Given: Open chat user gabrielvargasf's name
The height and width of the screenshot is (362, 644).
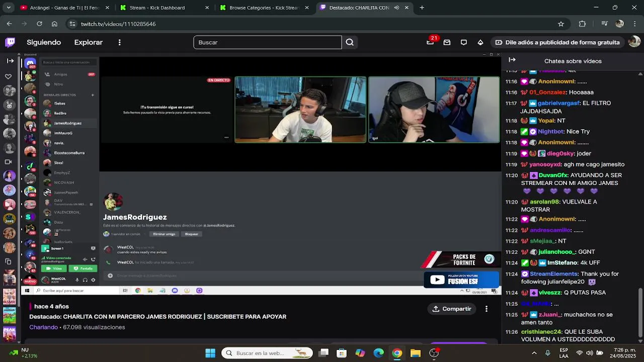Looking at the screenshot, I should click(x=558, y=103).
